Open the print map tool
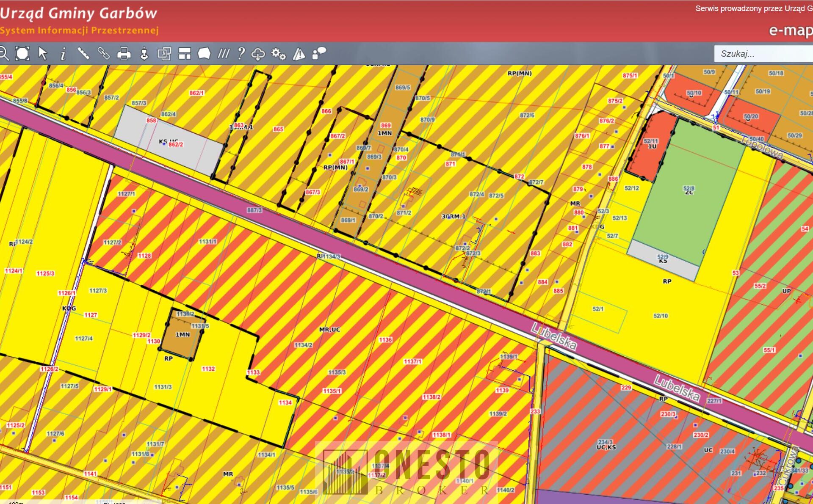 coord(124,54)
